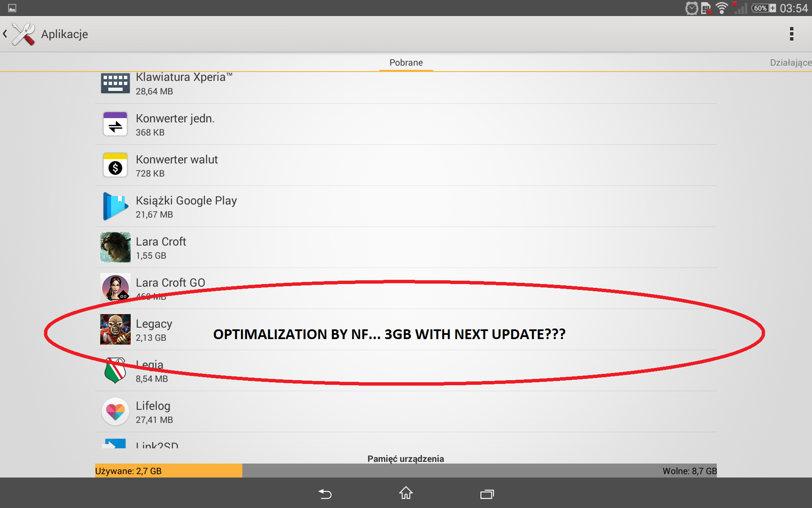Viewport: 812px width, 508px height.
Task: Open Konwerter walut app
Action: coord(405,166)
